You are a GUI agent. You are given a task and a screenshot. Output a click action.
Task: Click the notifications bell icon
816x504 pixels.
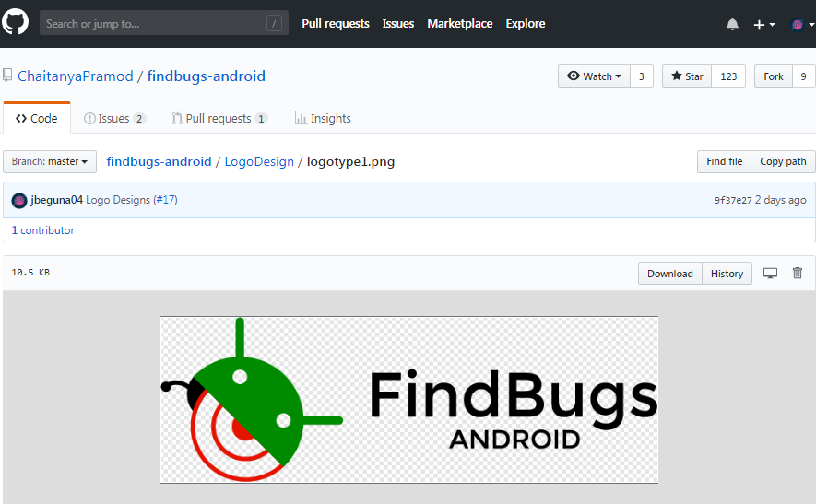click(732, 24)
